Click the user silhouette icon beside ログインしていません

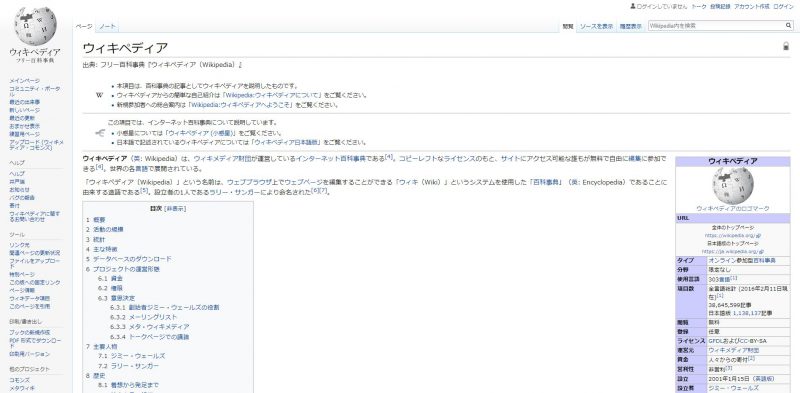click(x=633, y=6)
